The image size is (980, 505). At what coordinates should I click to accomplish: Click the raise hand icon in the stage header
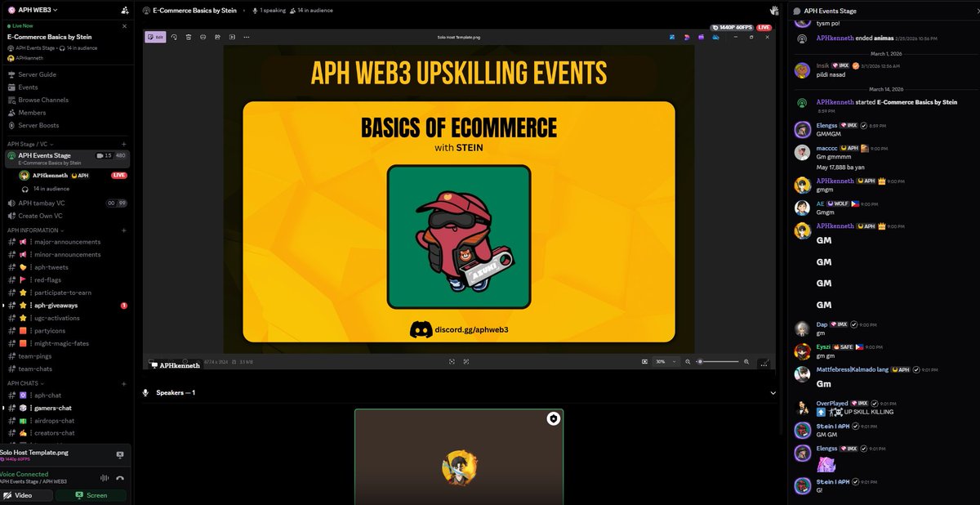tap(774, 11)
